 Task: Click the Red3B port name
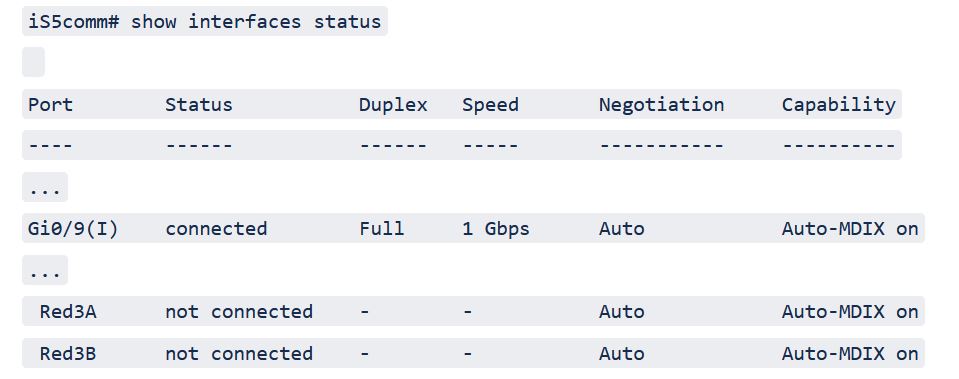click(68, 353)
